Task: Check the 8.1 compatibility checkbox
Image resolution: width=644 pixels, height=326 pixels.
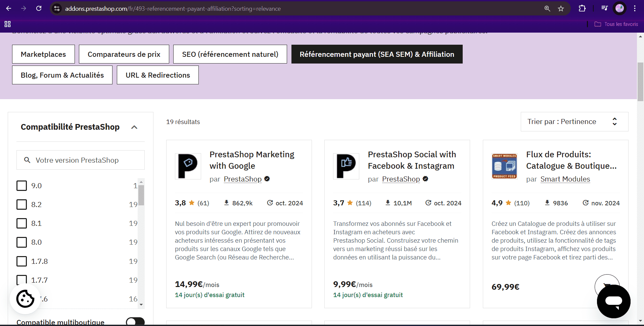Action: (x=21, y=223)
